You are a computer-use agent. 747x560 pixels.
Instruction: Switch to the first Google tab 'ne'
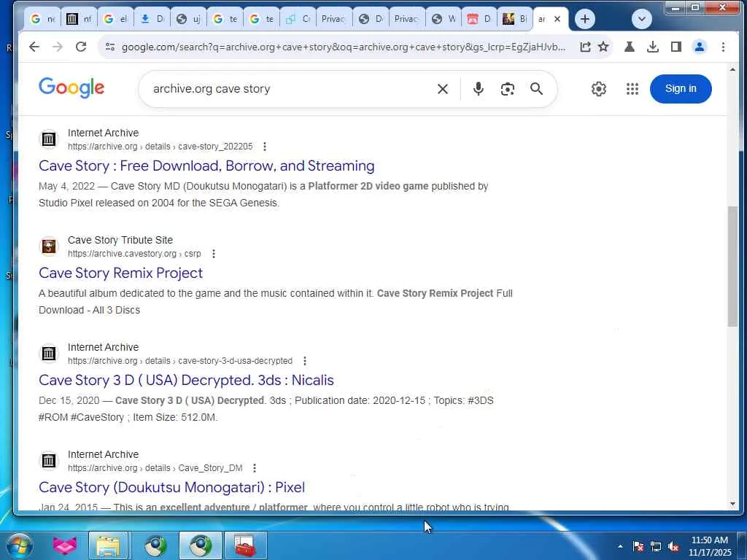(42, 19)
